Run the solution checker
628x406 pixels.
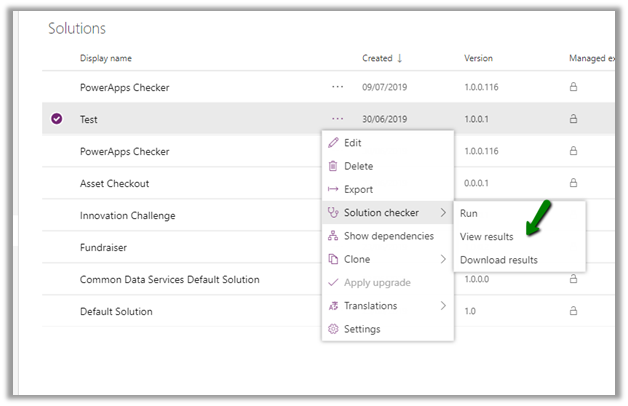coord(468,213)
